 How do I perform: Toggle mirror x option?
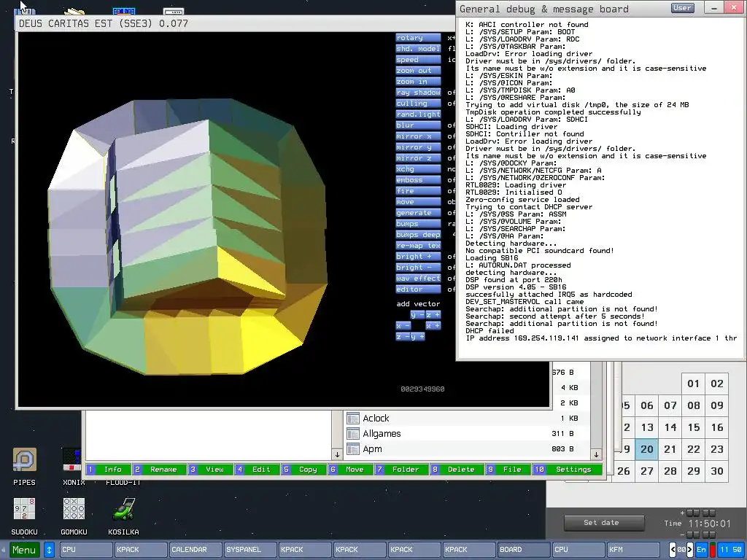[418, 136]
